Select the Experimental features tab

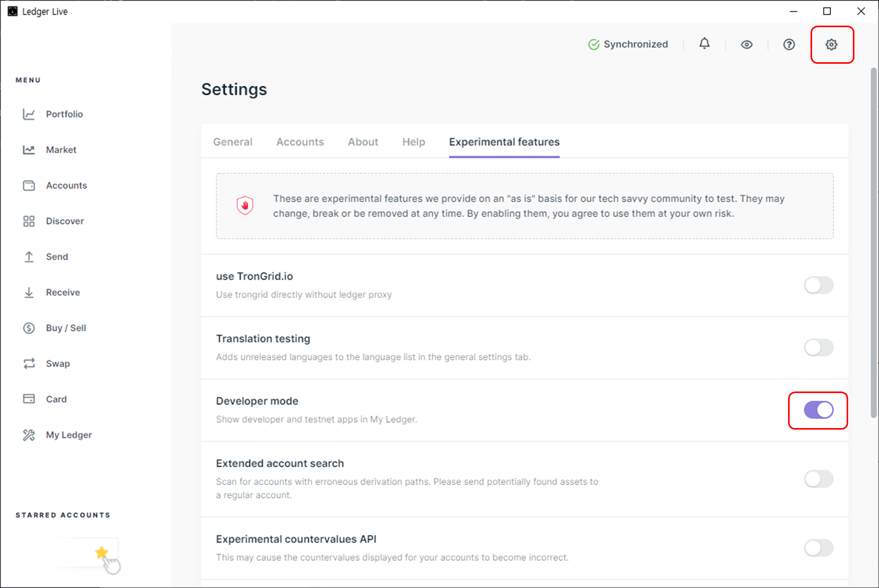click(504, 142)
